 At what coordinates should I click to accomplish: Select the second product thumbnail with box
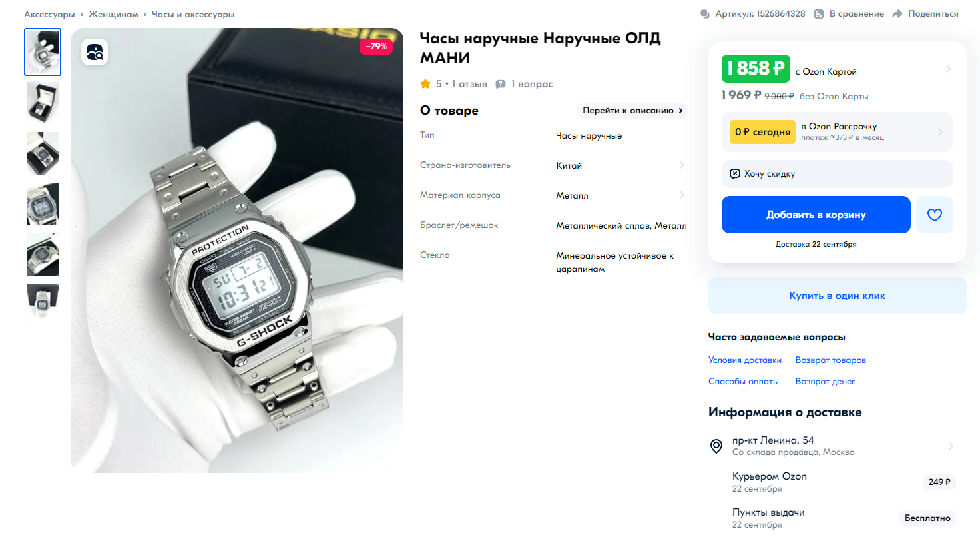[43, 103]
